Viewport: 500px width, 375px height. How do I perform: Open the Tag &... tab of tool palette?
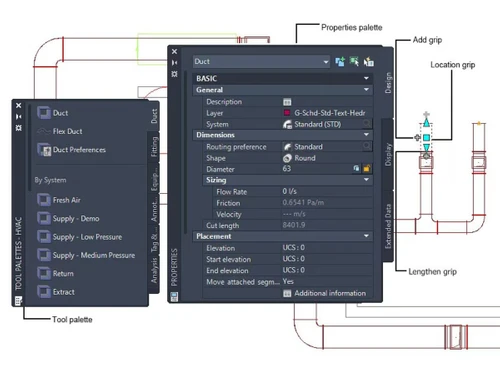pos(154,240)
